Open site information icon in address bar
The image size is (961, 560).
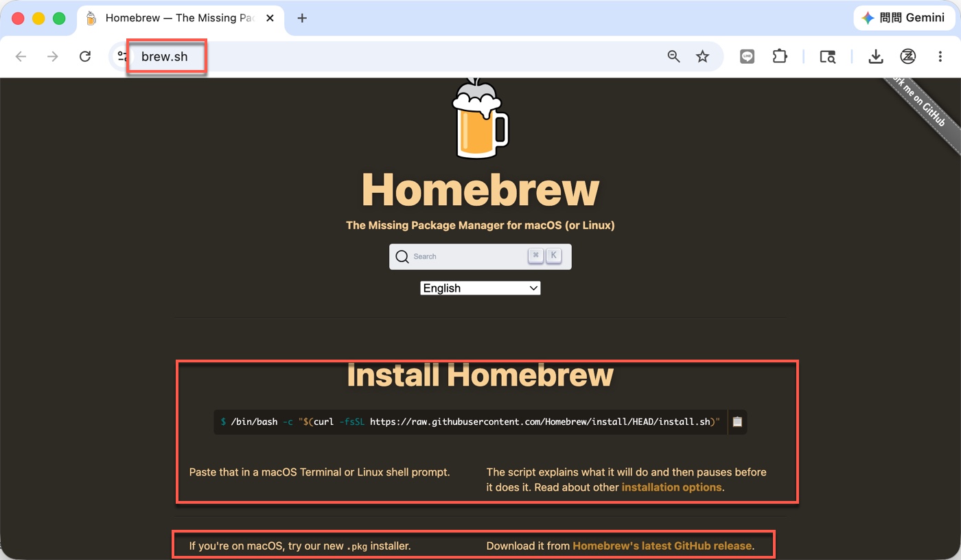(x=122, y=56)
